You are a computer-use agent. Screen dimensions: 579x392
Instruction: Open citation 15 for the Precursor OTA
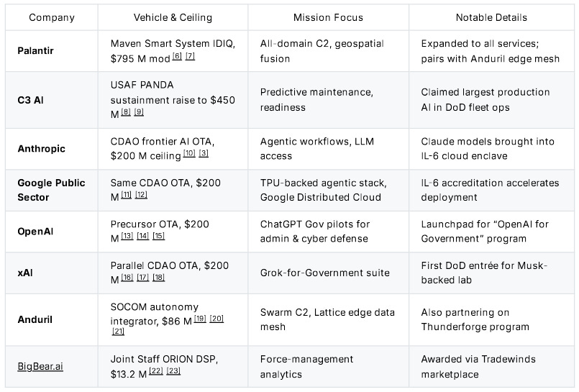pyautogui.click(x=159, y=236)
